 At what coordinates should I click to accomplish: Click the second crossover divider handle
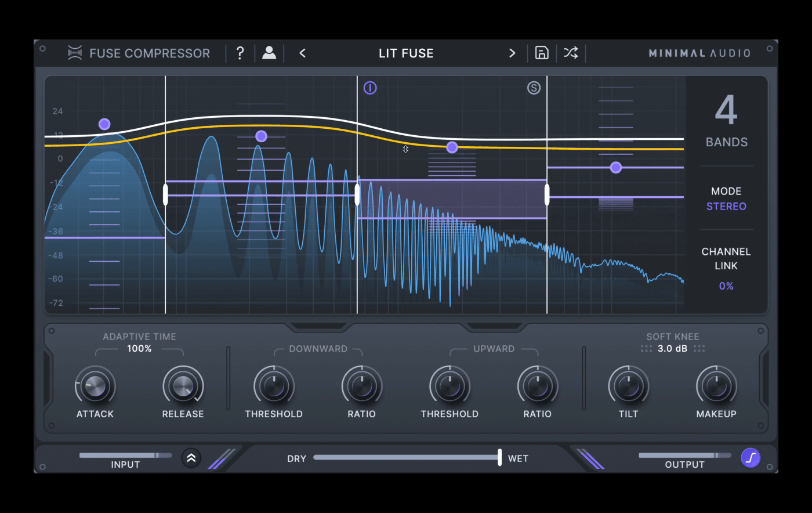click(x=357, y=195)
